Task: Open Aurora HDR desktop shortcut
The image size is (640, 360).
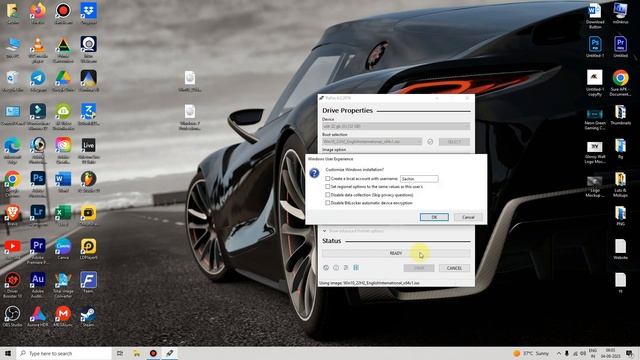Action: click(38, 316)
